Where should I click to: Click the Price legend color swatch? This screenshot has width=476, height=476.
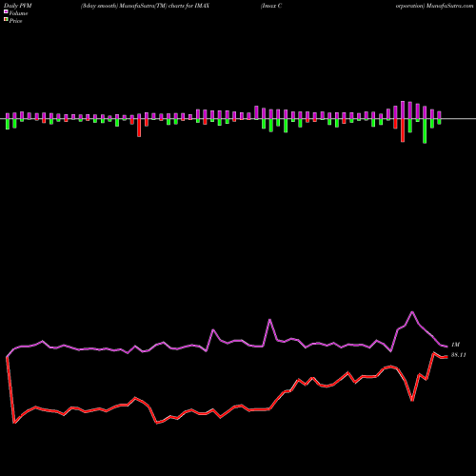coord(6,20)
